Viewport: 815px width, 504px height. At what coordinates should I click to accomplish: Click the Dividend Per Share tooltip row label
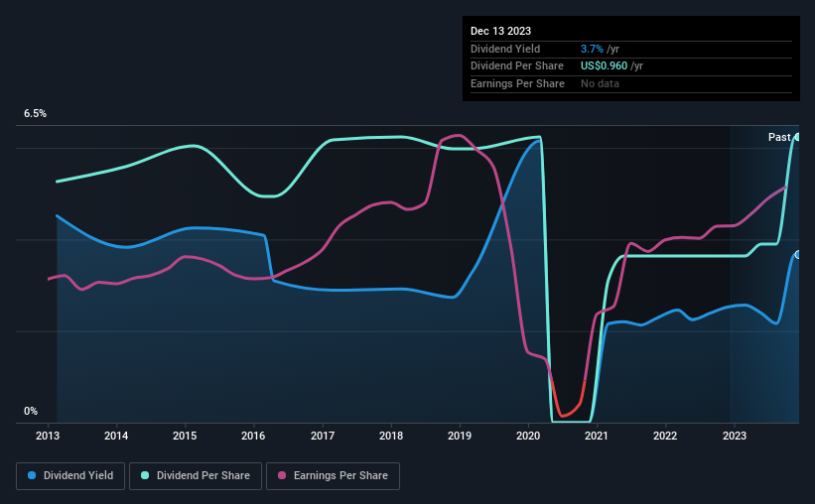click(x=516, y=66)
